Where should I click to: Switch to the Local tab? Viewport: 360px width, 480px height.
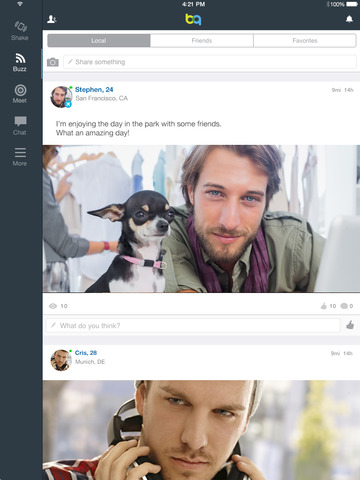click(x=99, y=41)
